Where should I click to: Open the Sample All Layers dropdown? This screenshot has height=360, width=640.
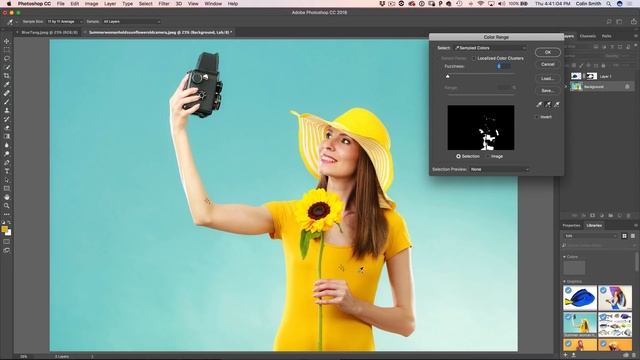coord(131,21)
